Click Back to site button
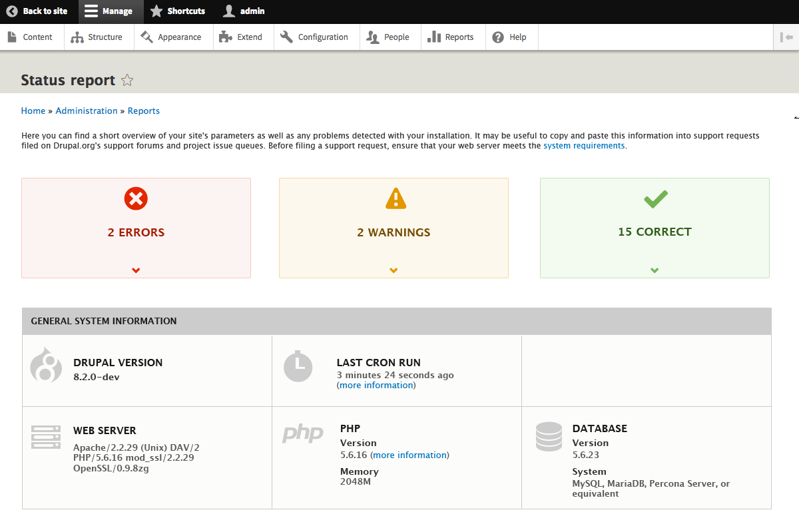 [x=37, y=11]
